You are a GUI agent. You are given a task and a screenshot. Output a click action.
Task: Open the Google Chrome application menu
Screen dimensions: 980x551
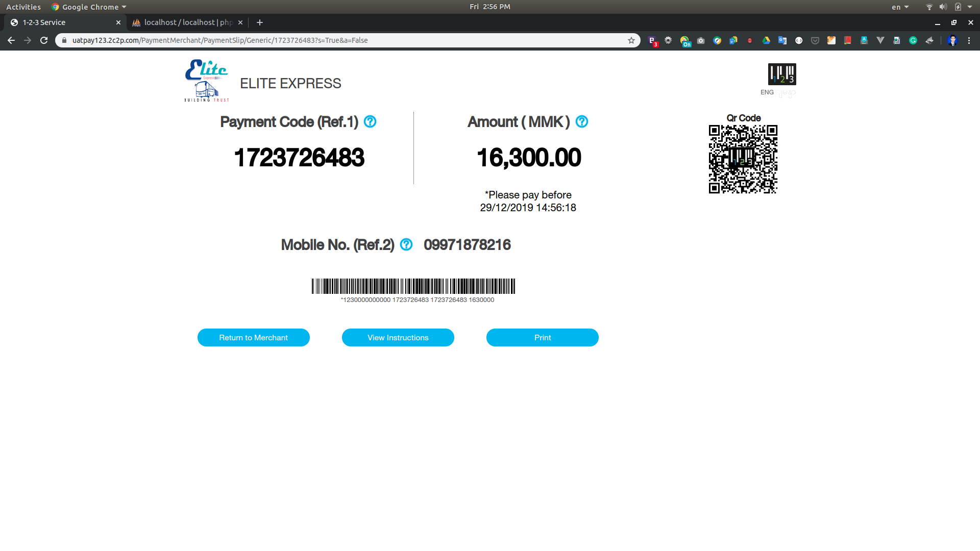click(x=89, y=7)
